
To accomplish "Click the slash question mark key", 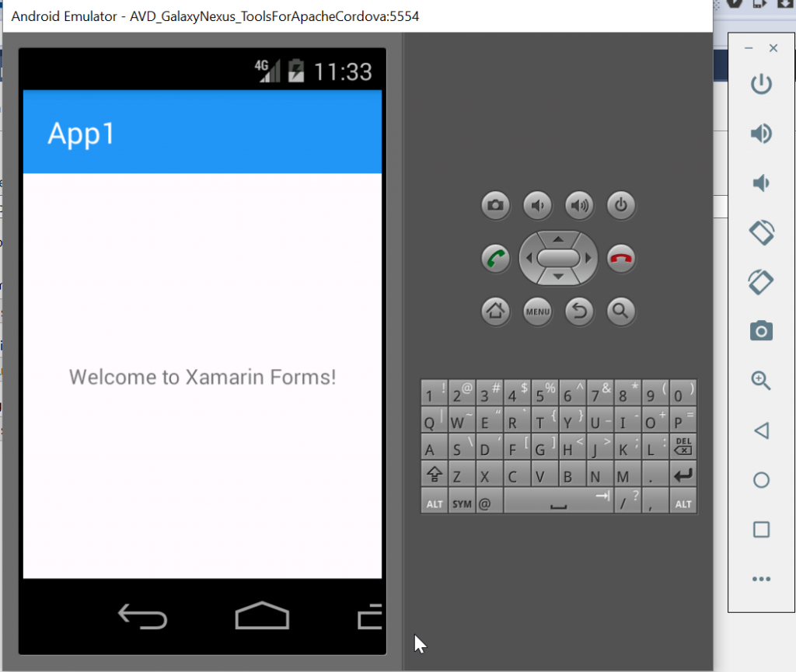I will (x=627, y=502).
